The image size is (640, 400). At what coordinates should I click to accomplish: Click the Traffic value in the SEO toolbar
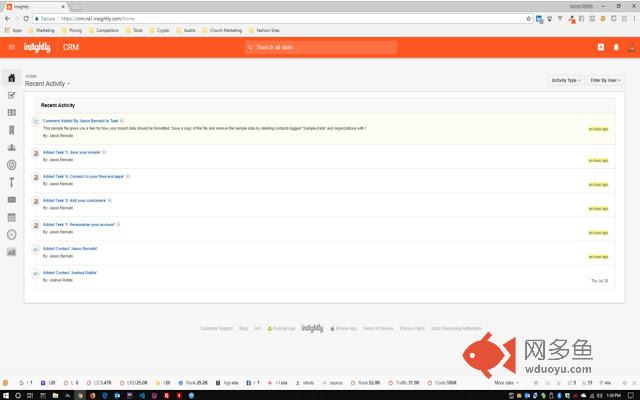tap(404, 383)
